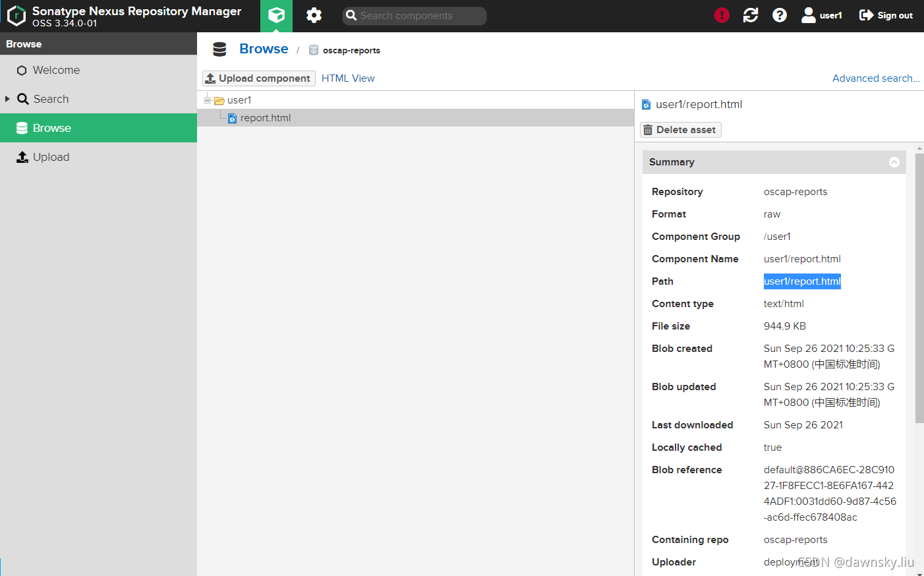Open the help question mark icon
This screenshot has height=576, width=924.
point(780,15)
